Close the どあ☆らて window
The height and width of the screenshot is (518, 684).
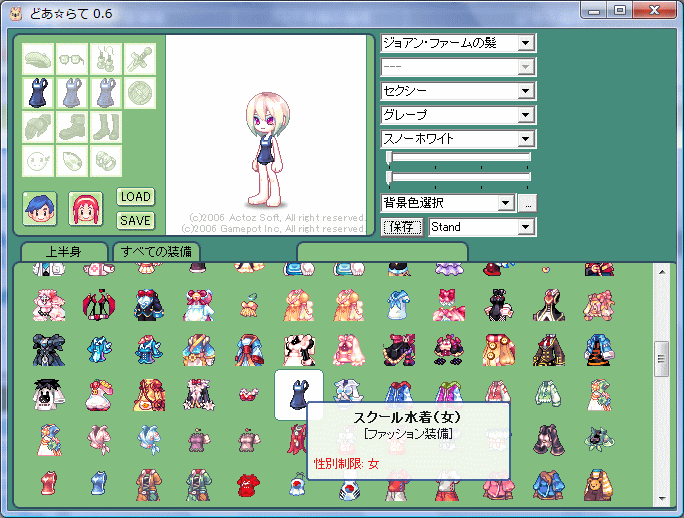pyautogui.click(x=654, y=10)
